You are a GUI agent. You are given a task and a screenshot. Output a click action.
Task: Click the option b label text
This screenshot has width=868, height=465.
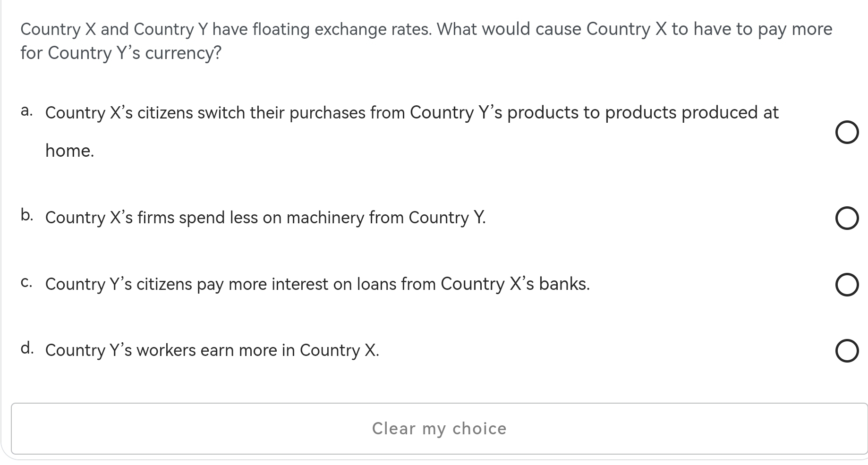click(265, 218)
